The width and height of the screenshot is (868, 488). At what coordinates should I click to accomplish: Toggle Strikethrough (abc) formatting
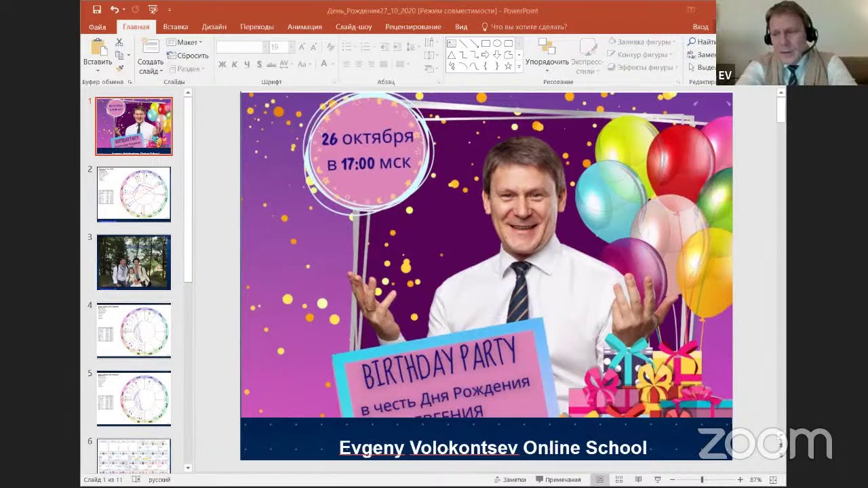[x=271, y=64]
